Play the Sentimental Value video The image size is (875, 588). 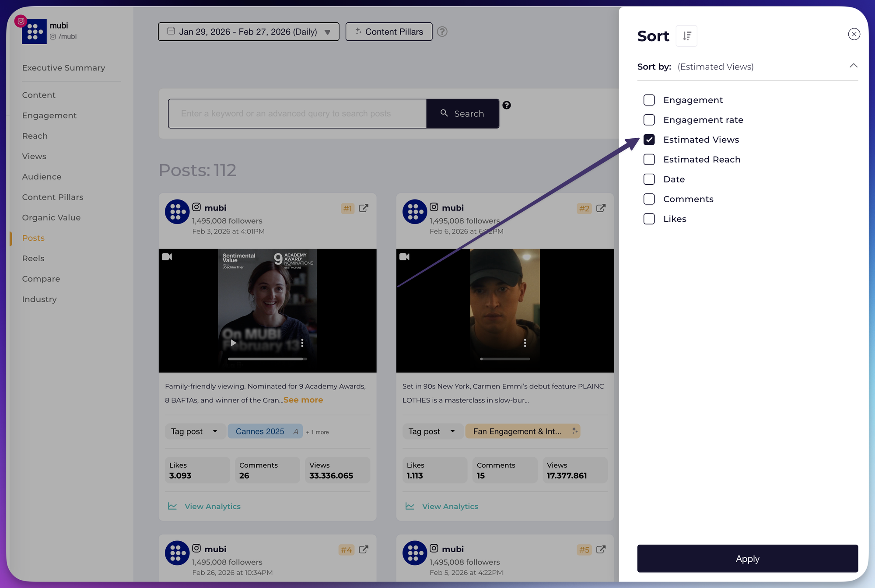(x=234, y=343)
